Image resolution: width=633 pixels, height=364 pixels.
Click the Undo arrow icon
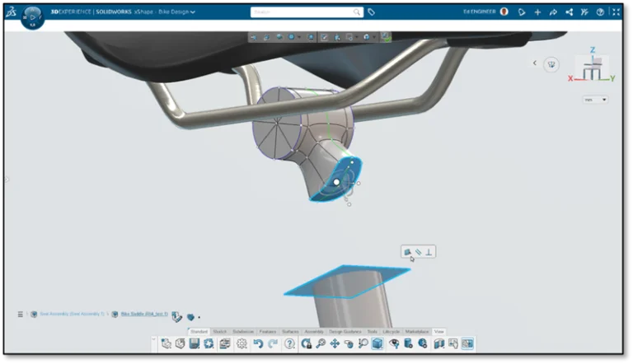click(x=258, y=344)
